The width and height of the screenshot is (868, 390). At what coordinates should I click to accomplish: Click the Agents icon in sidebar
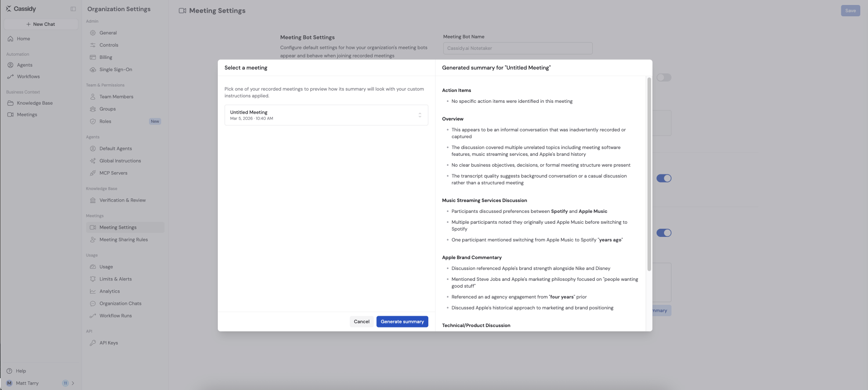point(10,65)
